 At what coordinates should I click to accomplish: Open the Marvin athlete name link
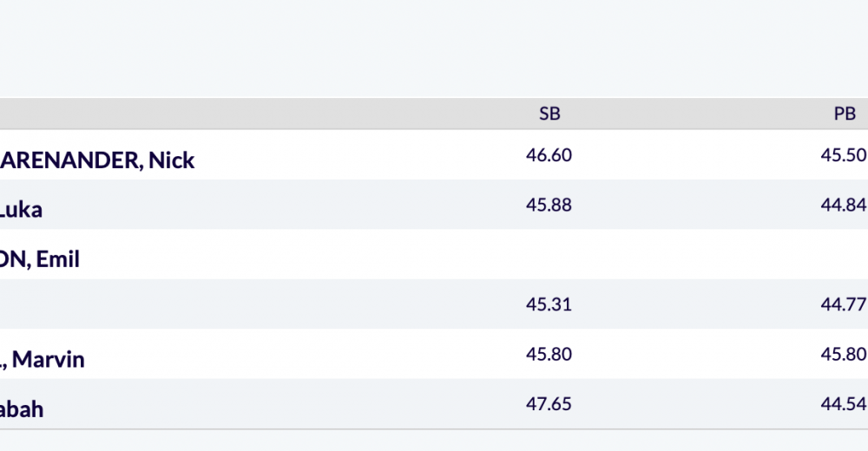[x=42, y=359]
